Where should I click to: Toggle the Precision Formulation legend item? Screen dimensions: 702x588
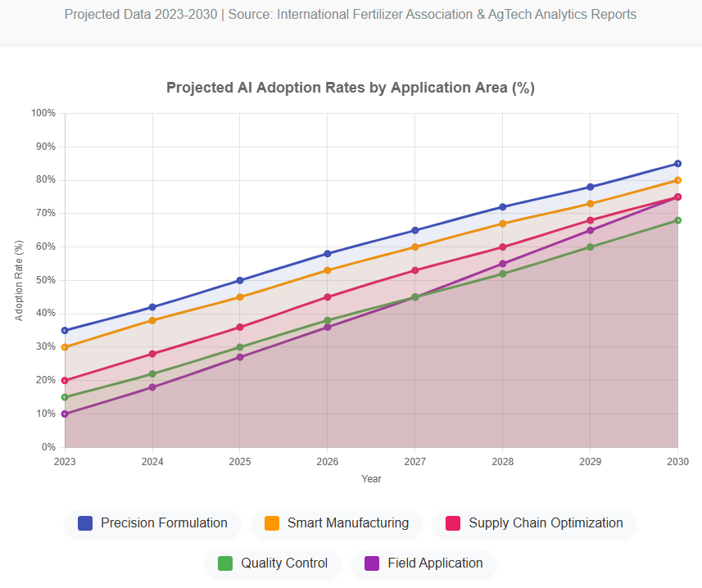152,523
